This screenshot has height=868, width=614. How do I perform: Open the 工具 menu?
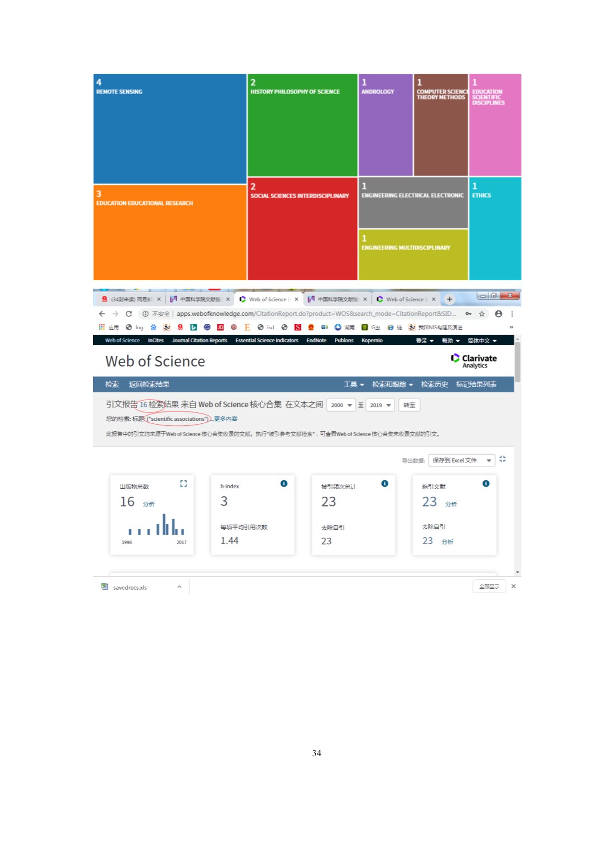pyautogui.click(x=354, y=385)
